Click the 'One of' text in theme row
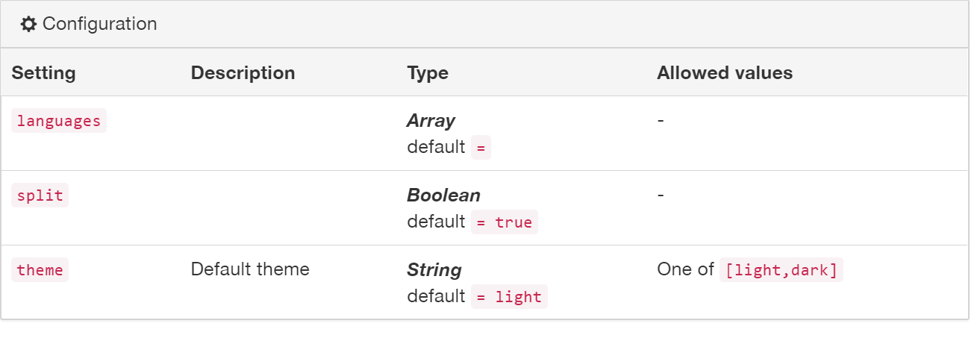Viewport: 980px width, 338px height. (685, 269)
